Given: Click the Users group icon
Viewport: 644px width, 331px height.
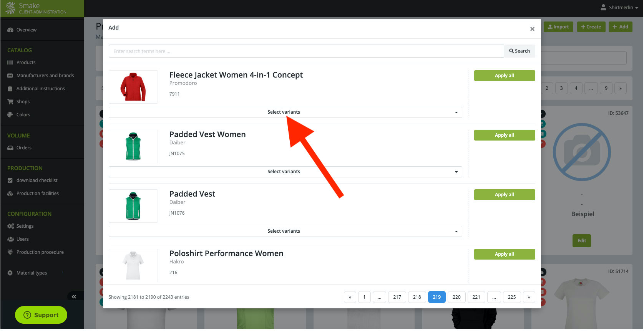Looking at the screenshot, I should [10, 239].
